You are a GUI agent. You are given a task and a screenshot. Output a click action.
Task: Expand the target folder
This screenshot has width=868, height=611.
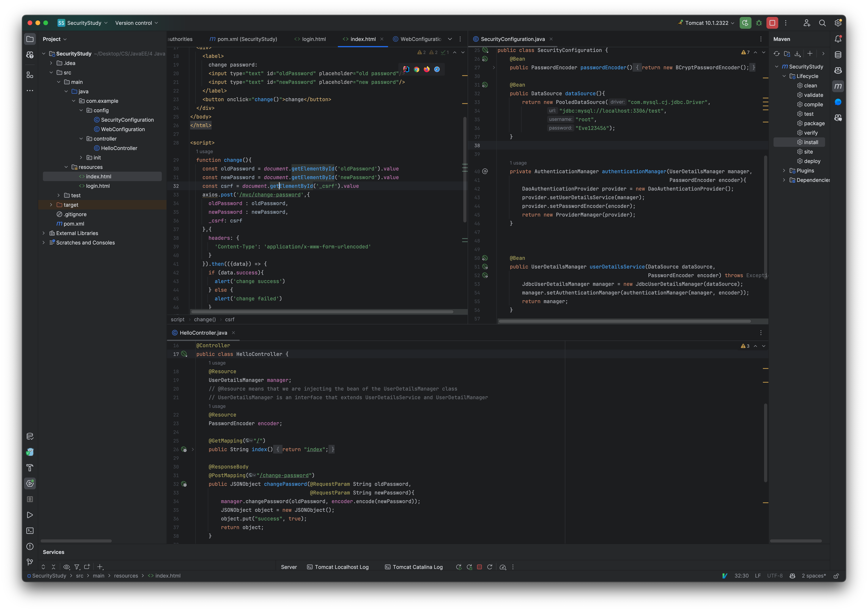[51, 205]
